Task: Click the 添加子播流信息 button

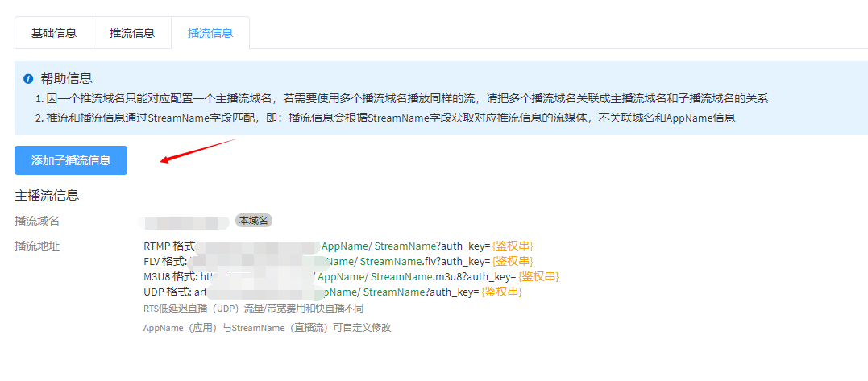Action: tap(71, 160)
